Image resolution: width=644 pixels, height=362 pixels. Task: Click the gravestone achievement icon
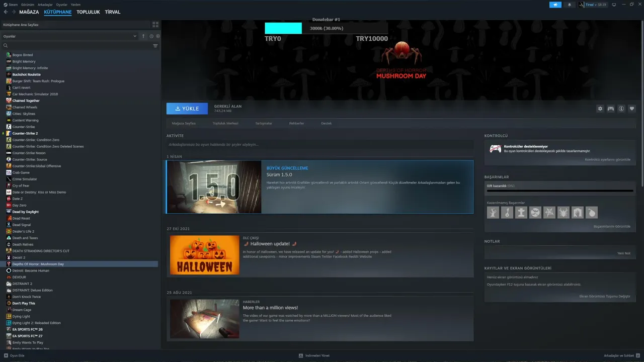521,213
